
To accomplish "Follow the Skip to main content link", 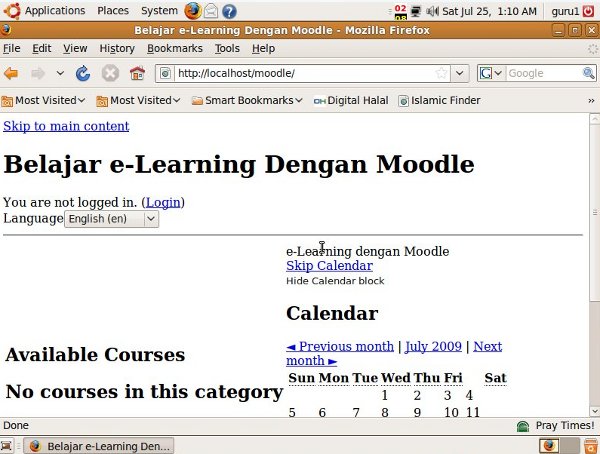I will coord(66,126).
